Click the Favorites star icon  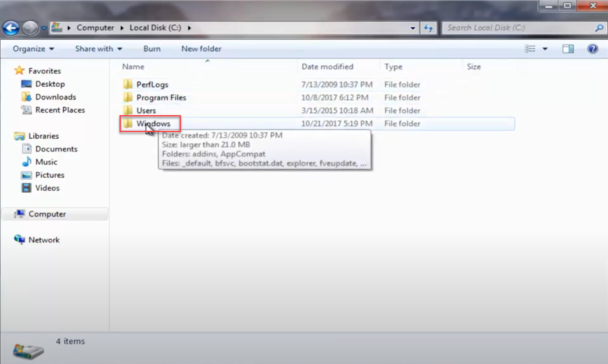[19, 70]
